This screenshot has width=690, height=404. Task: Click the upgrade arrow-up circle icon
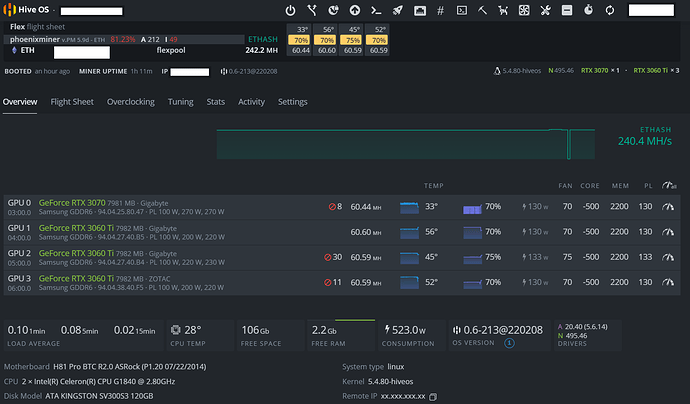pyautogui.click(x=355, y=10)
